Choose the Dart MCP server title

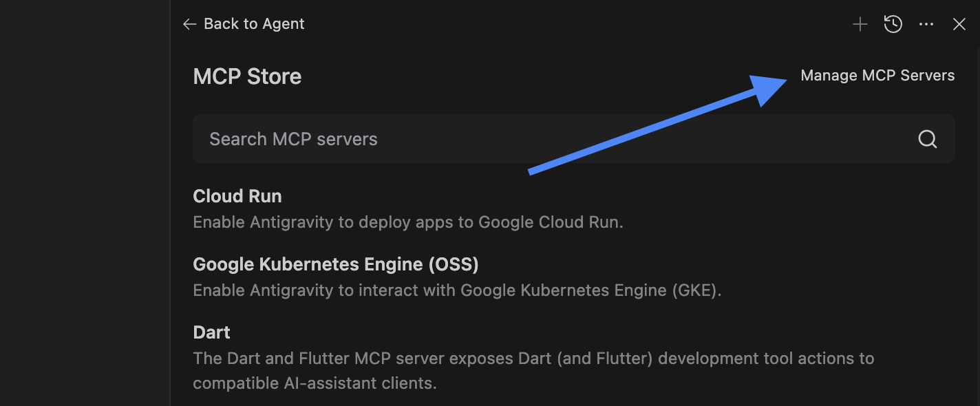point(211,332)
